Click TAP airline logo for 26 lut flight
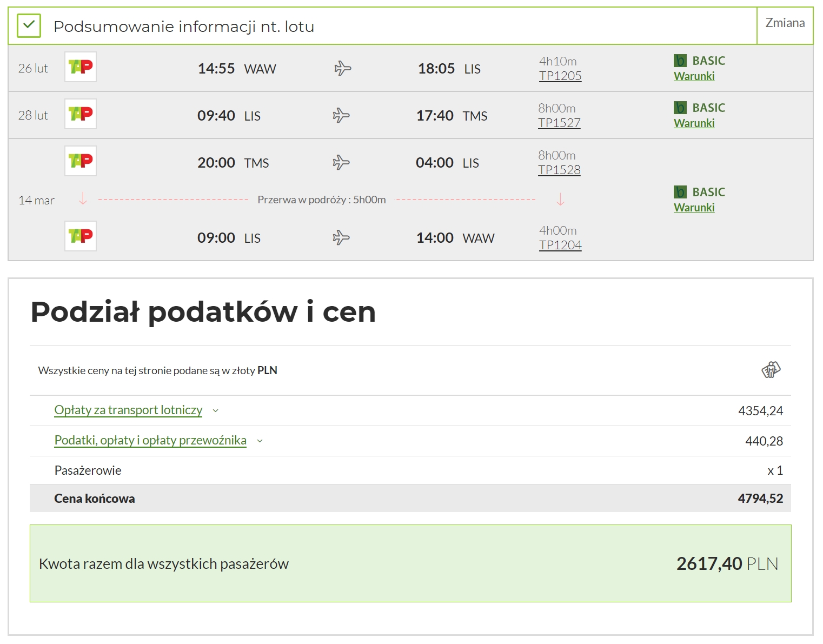The width and height of the screenshot is (823, 644). coord(81,67)
